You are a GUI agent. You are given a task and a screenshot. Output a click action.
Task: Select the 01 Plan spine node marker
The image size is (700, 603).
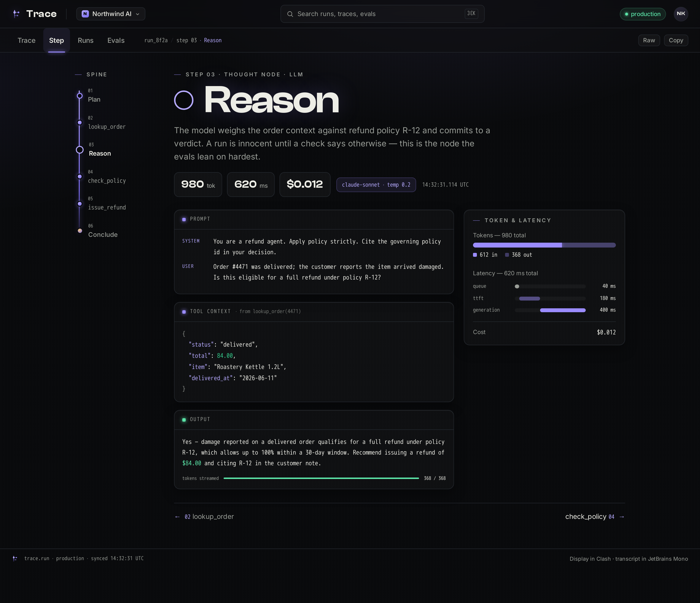[80, 96]
